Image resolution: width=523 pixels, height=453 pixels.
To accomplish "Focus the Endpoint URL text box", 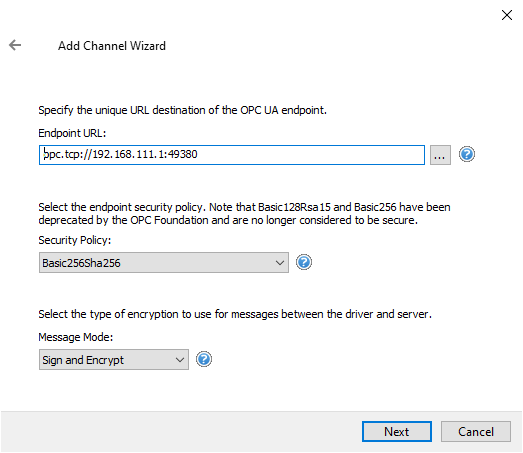I will pos(232,155).
